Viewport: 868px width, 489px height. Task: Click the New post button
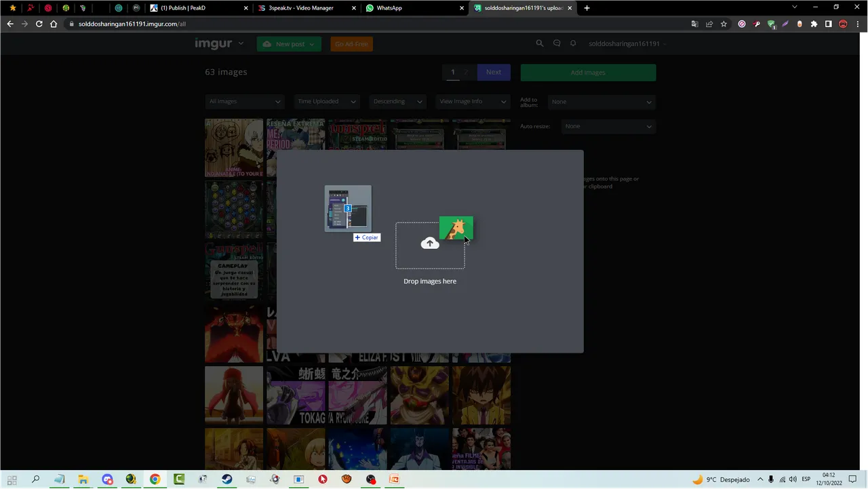point(289,44)
